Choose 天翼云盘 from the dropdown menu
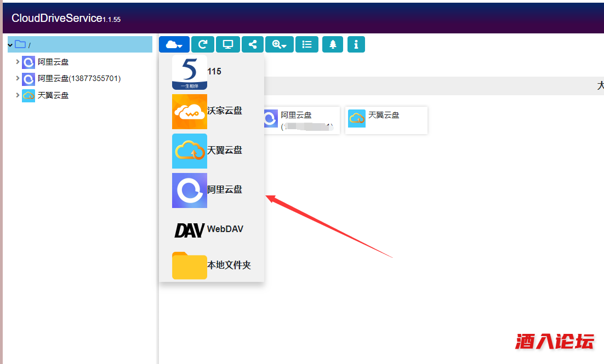The width and height of the screenshot is (604, 364). pos(212,151)
